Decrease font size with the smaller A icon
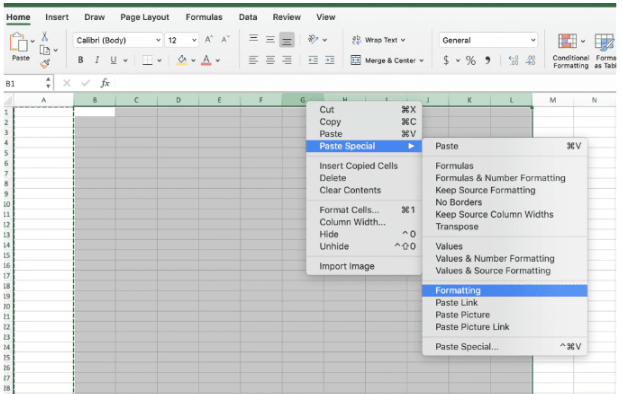This screenshot has height=394, width=622. pos(225,40)
